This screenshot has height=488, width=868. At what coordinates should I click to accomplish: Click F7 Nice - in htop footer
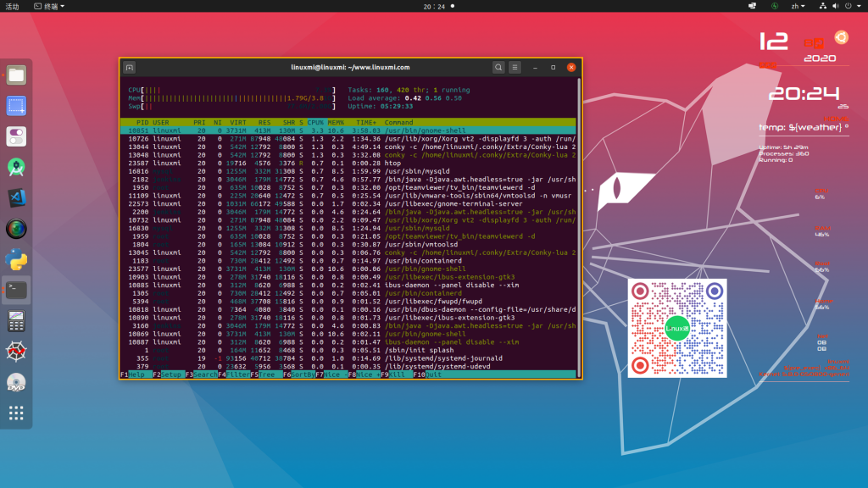[x=331, y=374]
